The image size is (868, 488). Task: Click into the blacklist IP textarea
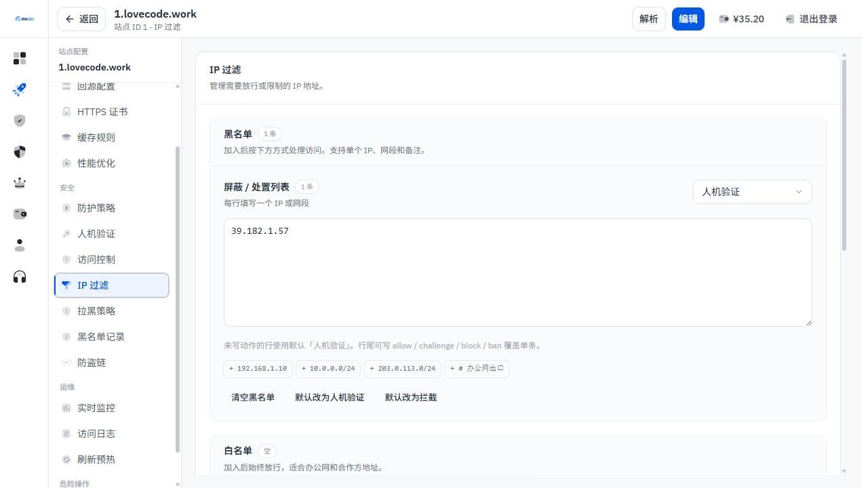tap(517, 272)
